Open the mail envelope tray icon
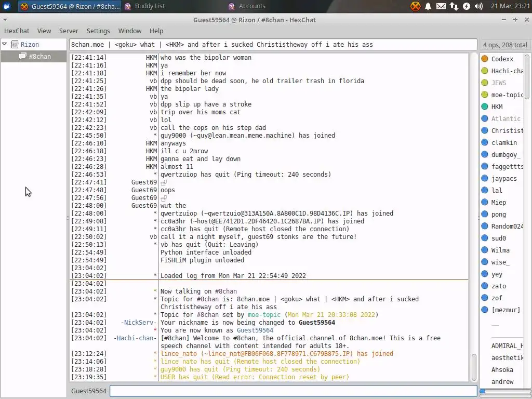The width and height of the screenshot is (532, 399). [x=441, y=6]
